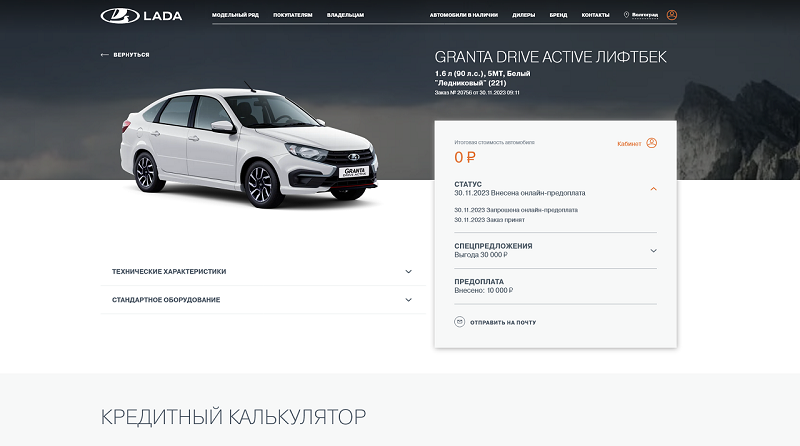The width and height of the screenshot is (800, 446).
Task: Click status line Запрошена онлайн-предоплата
Action: pyautogui.click(x=516, y=210)
